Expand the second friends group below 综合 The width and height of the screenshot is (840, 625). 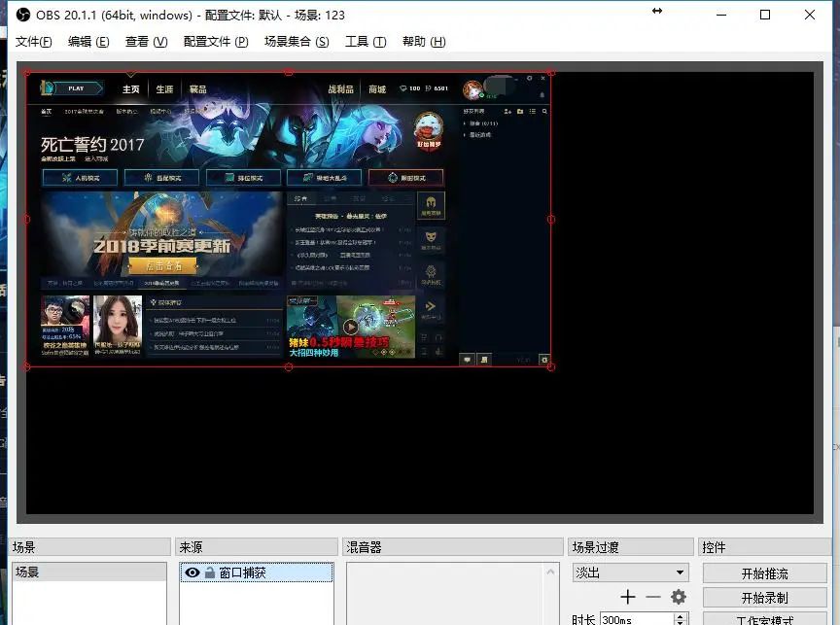[x=477, y=135]
